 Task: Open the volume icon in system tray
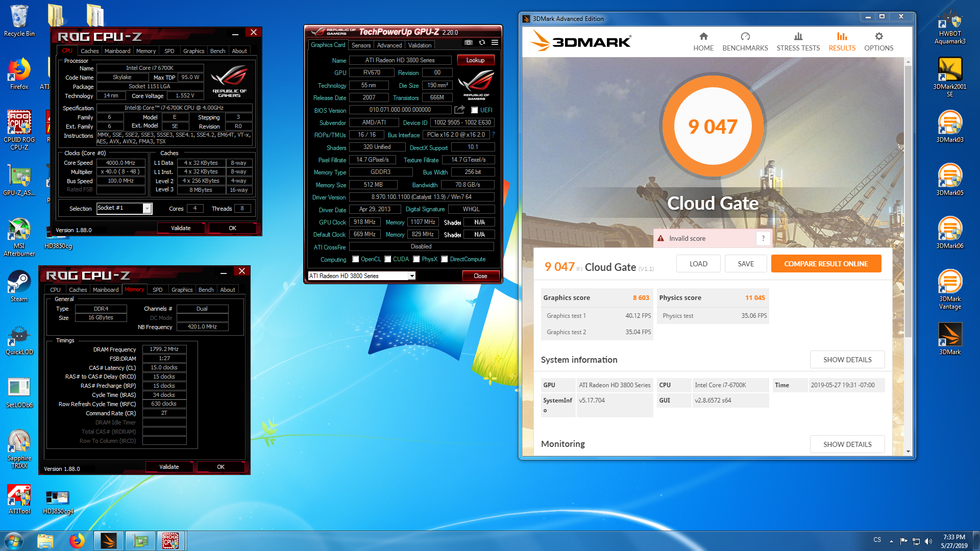click(x=928, y=541)
